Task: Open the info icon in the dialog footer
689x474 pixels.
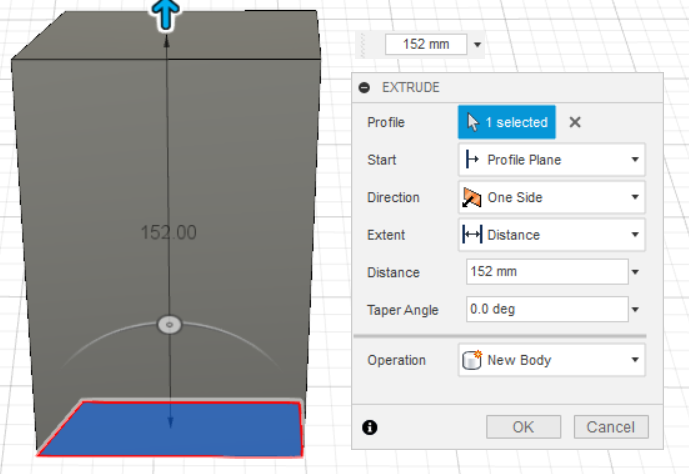Action: click(370, 427)
